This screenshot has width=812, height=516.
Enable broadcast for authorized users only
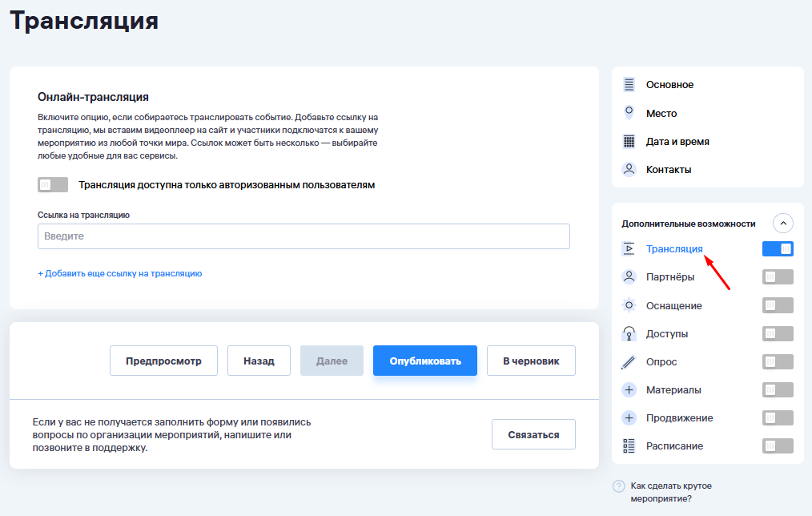[53, 185]
